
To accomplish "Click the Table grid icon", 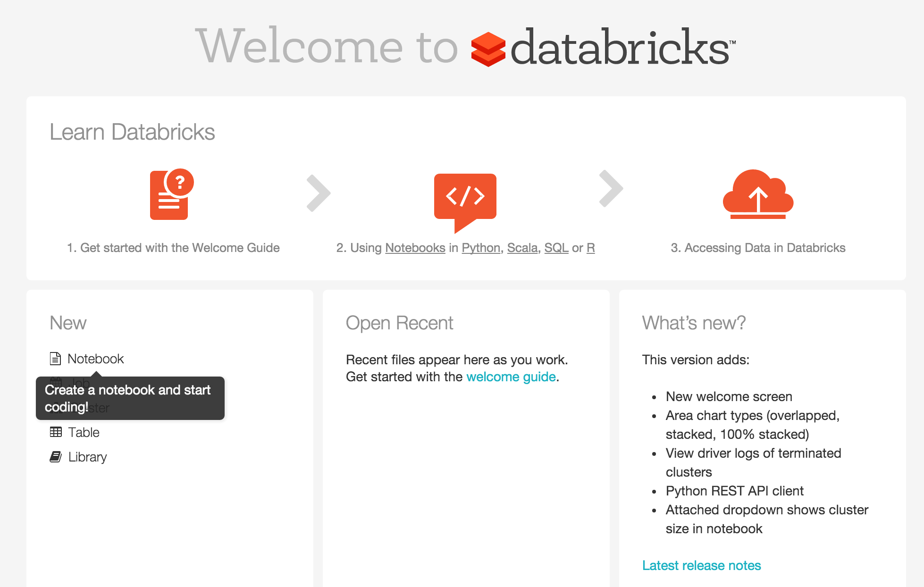I will click(56, 432).
